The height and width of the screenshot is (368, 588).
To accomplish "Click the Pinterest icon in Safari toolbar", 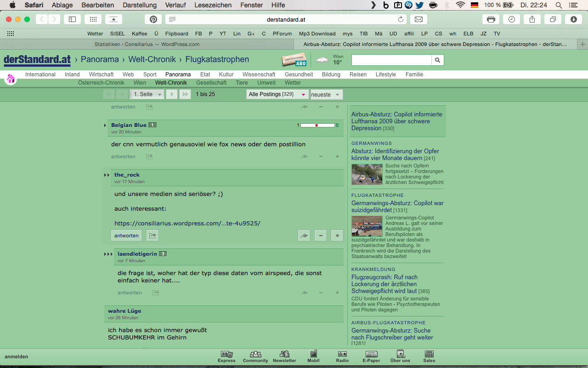I will [153, 19].
